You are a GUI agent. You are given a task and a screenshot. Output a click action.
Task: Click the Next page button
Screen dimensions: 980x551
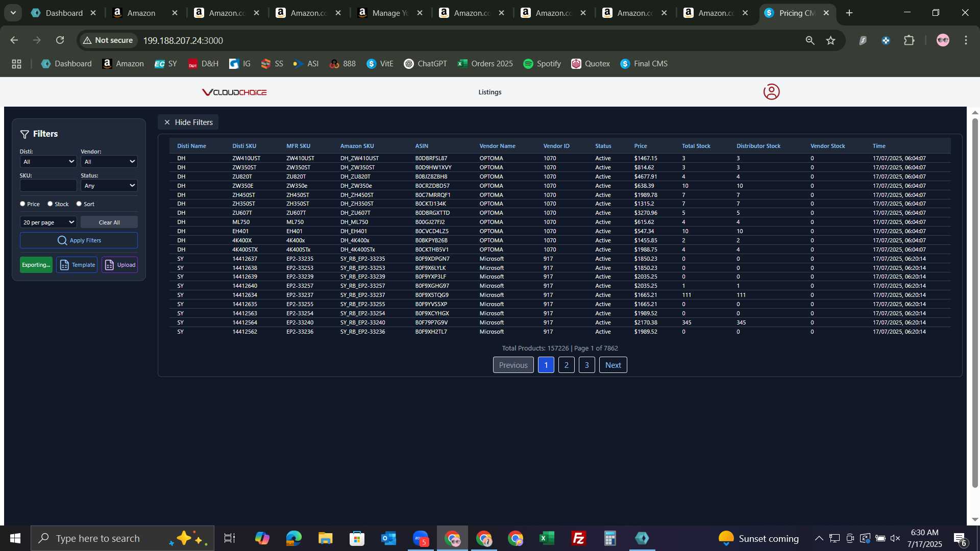(613, 365)
